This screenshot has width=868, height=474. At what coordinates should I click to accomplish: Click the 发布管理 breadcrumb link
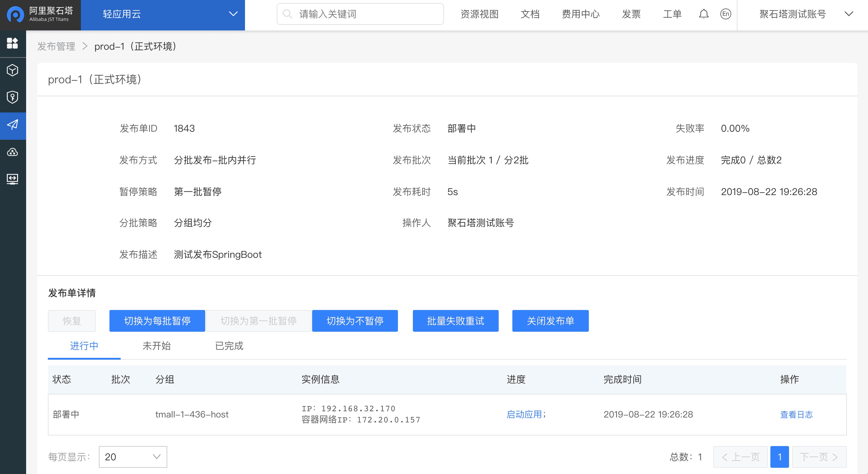(x=56, y=47)
